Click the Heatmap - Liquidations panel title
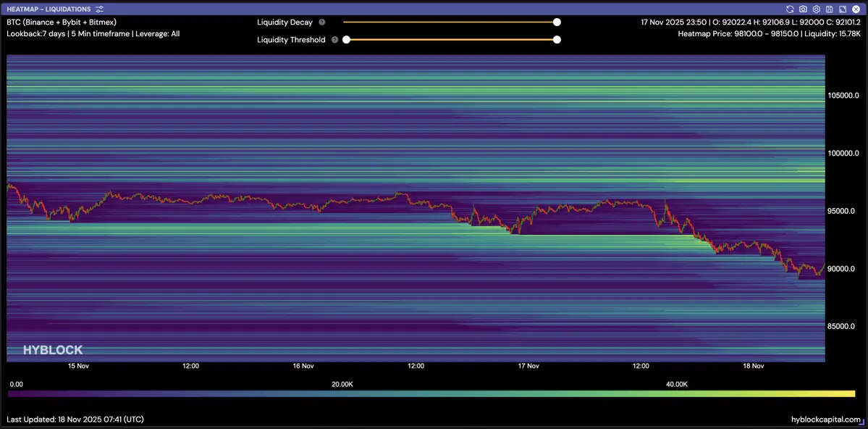 point(49,9)
